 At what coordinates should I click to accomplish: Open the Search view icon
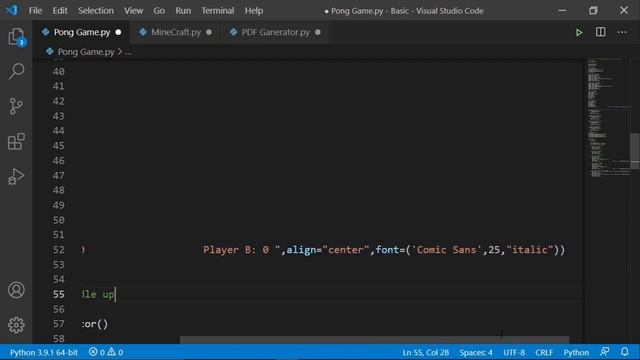[16, 71]
